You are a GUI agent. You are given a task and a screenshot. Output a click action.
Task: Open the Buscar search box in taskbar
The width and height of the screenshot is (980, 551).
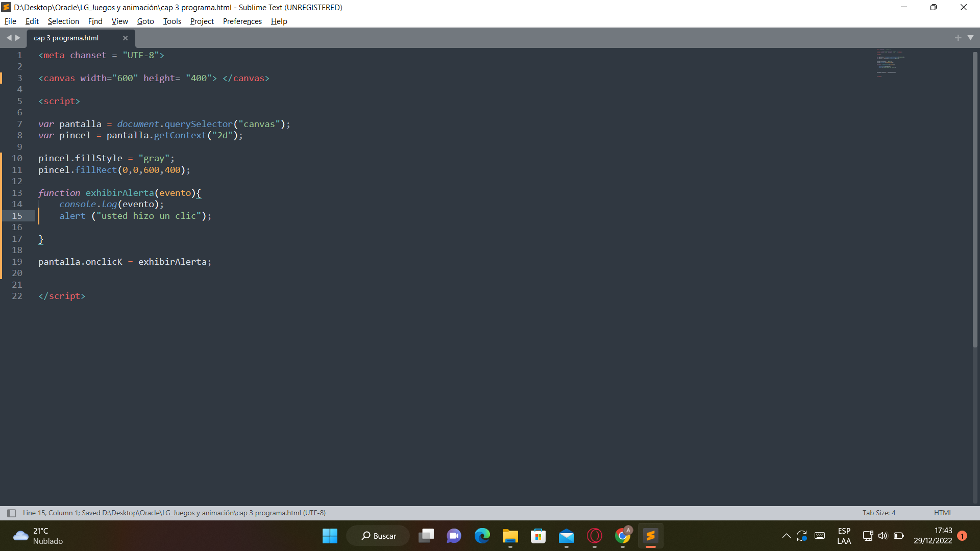click(378, 536)
